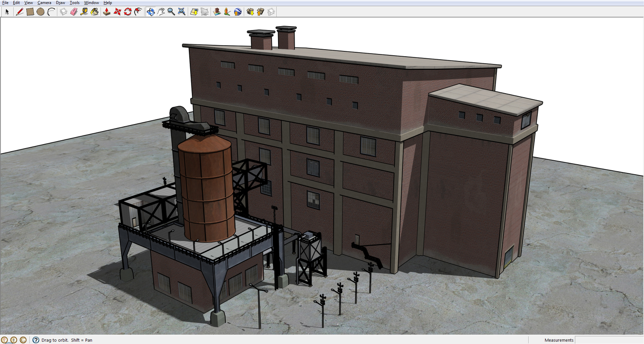The height and width of the screenshot is (344, 644).
Task: Open the Paint Bucket tool
Action: 94,12
